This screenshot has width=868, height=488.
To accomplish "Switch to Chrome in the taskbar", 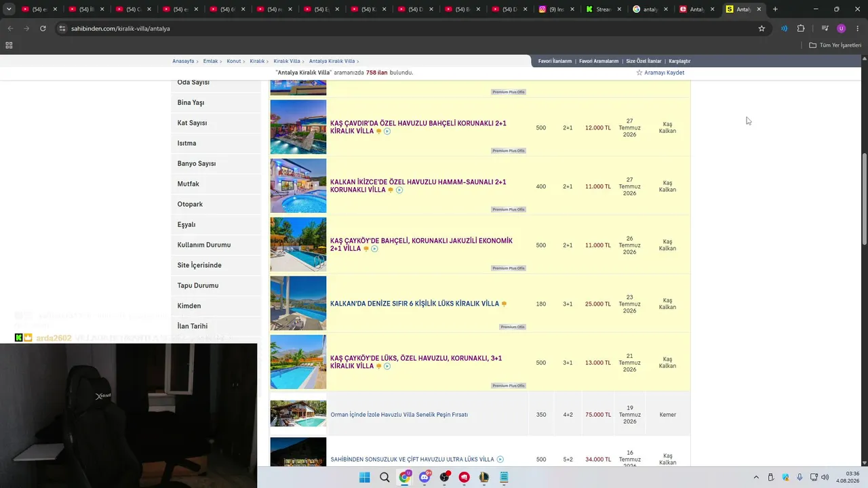I will click(405, 477).
